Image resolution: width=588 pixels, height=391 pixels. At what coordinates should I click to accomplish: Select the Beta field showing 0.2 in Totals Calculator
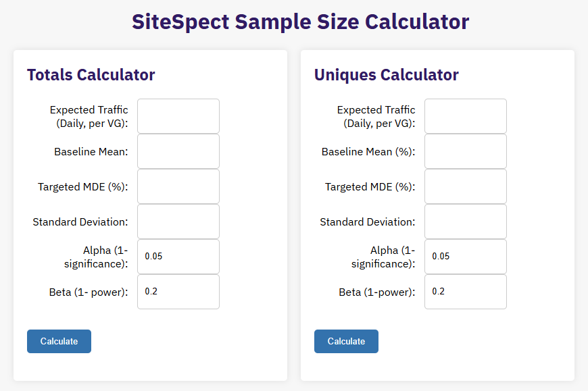[x=178, y=292]
